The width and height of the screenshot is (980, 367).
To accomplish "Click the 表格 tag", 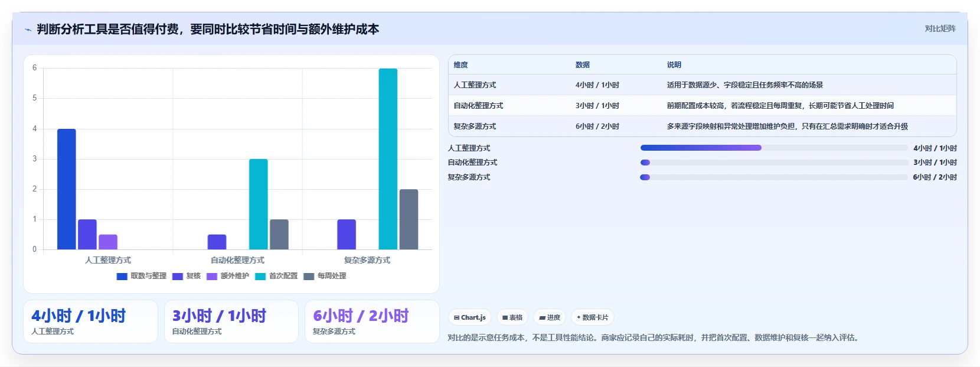I will (512, 317).
